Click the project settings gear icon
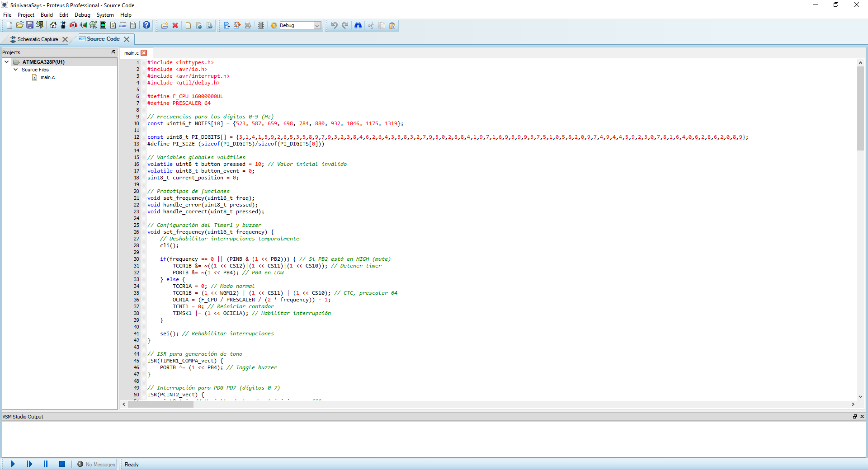This screenshot has height=470, width=868. (274, 25)
